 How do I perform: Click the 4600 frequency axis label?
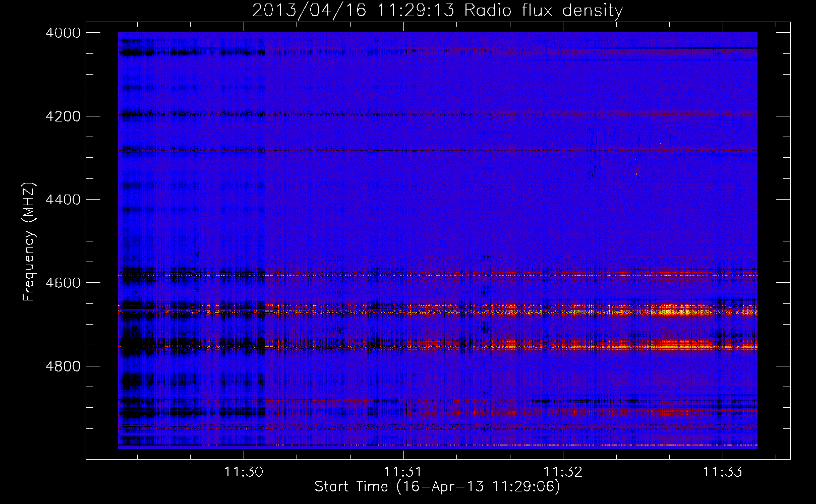(x=63, y=283)
